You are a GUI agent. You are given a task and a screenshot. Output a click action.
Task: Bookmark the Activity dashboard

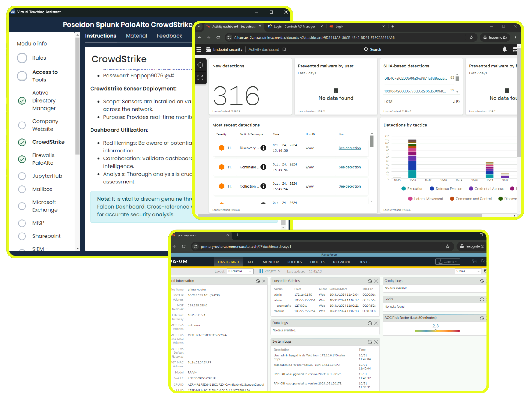point(284,49)
